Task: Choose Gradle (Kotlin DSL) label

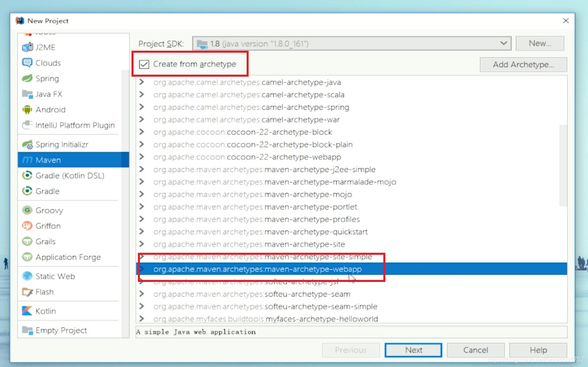Action: tap(70, 175)
